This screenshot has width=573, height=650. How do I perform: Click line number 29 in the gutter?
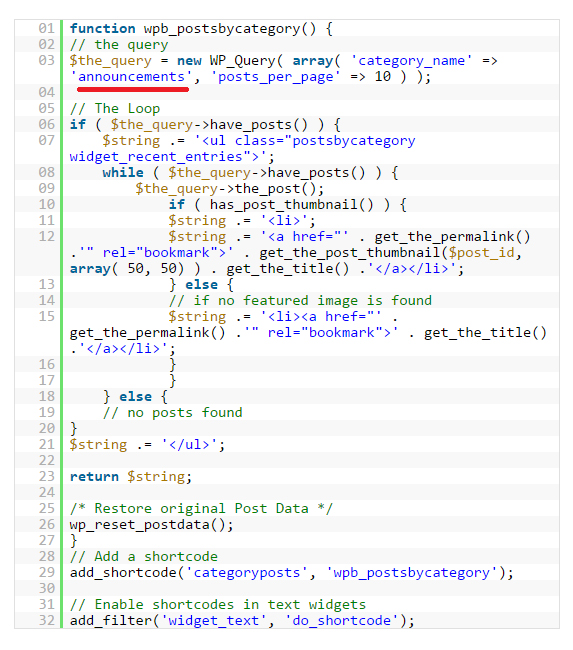tap(46, 572)
